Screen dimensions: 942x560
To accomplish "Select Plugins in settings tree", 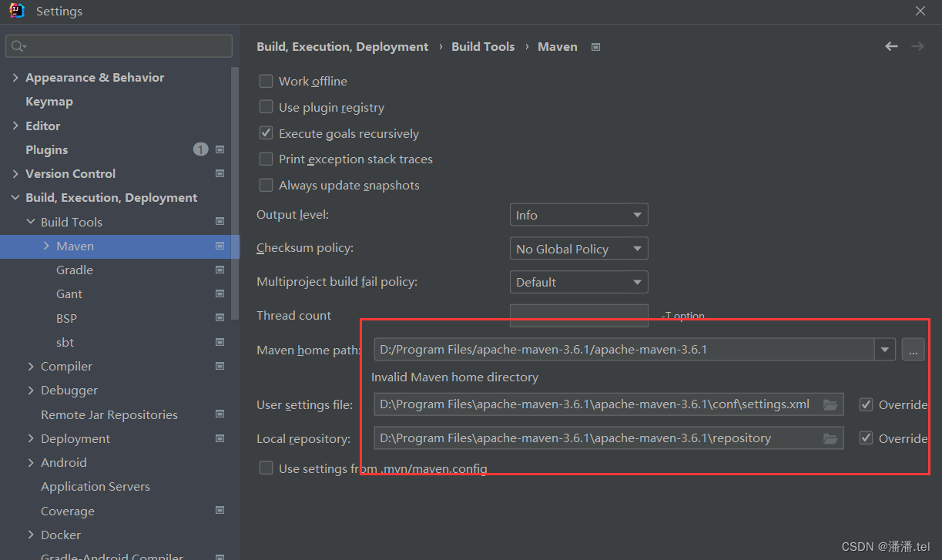I will (47, 149).
